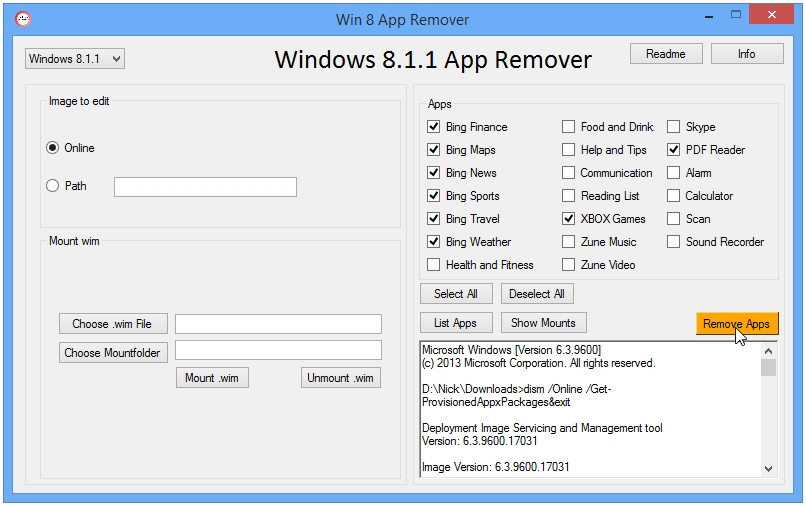Click the Info button

(x=747, y=54)
